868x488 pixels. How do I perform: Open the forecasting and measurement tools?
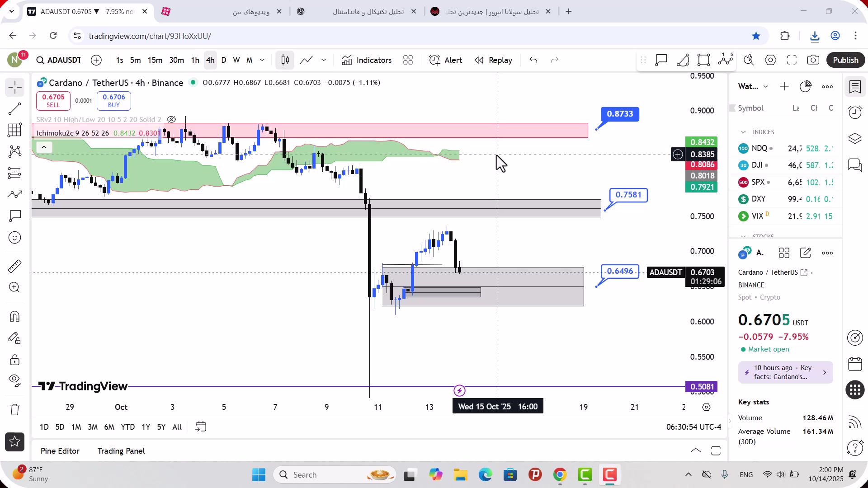(15, 173)
